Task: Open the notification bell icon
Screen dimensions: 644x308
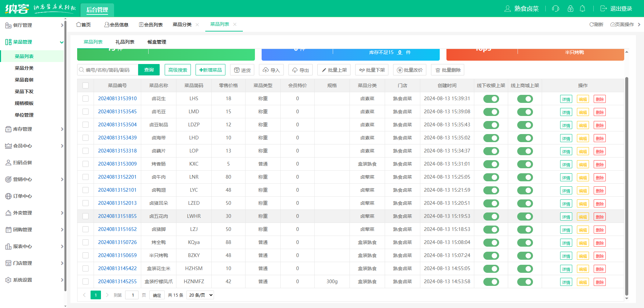Action: [583, 9]
